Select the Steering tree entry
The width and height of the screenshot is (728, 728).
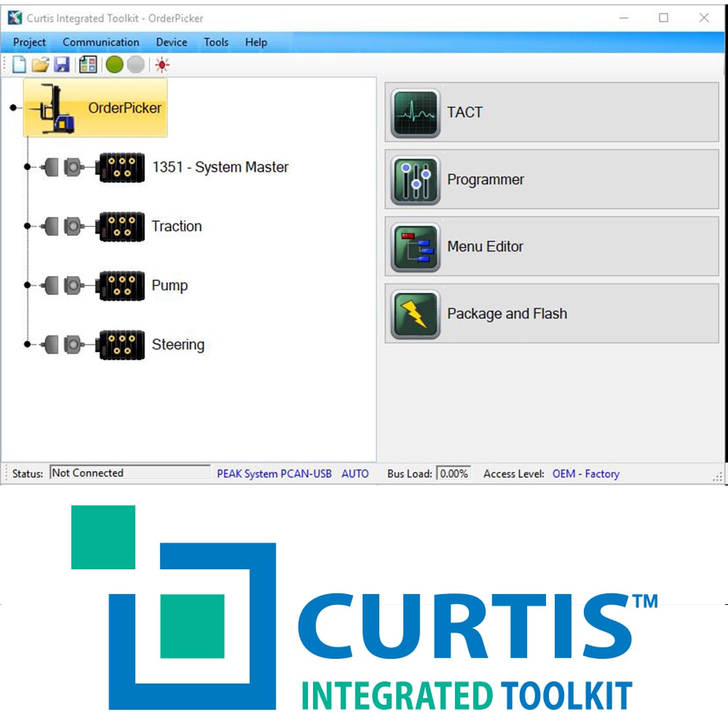click(x=178, y=345)
